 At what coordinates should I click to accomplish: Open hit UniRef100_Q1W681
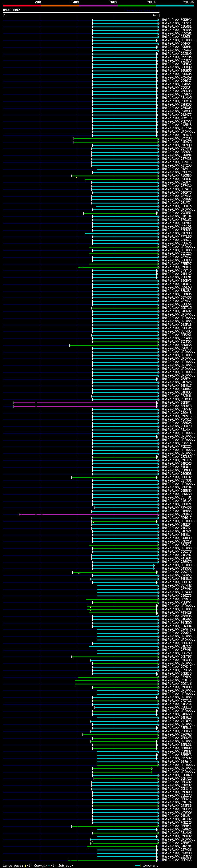tap(177, 26)
